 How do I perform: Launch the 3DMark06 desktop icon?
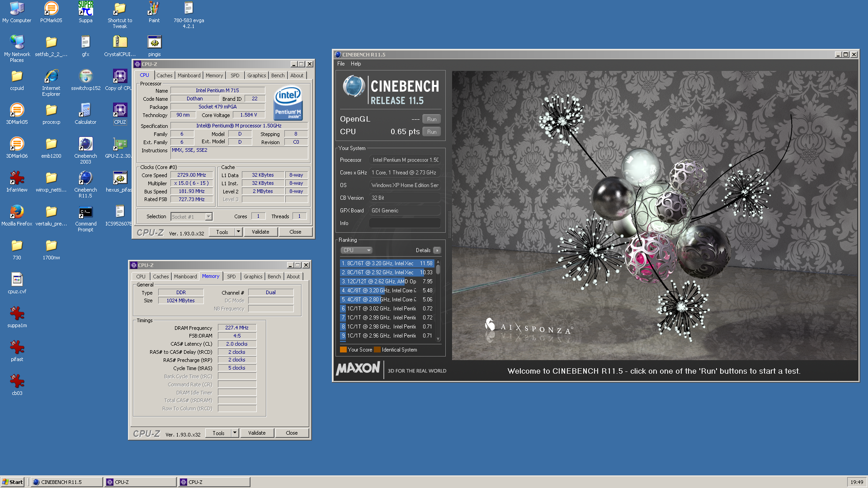pyautogui.click(x=17, y=147)
